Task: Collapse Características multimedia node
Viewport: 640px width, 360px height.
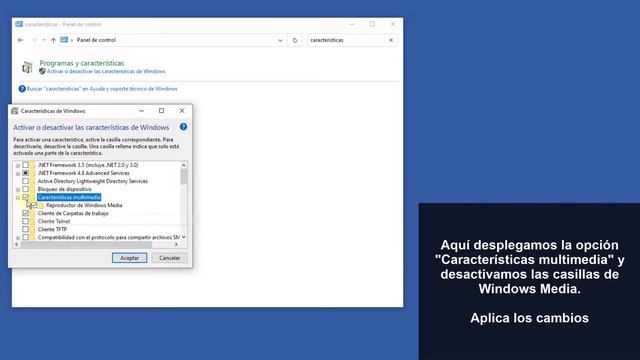Action: tap(18, 198)
